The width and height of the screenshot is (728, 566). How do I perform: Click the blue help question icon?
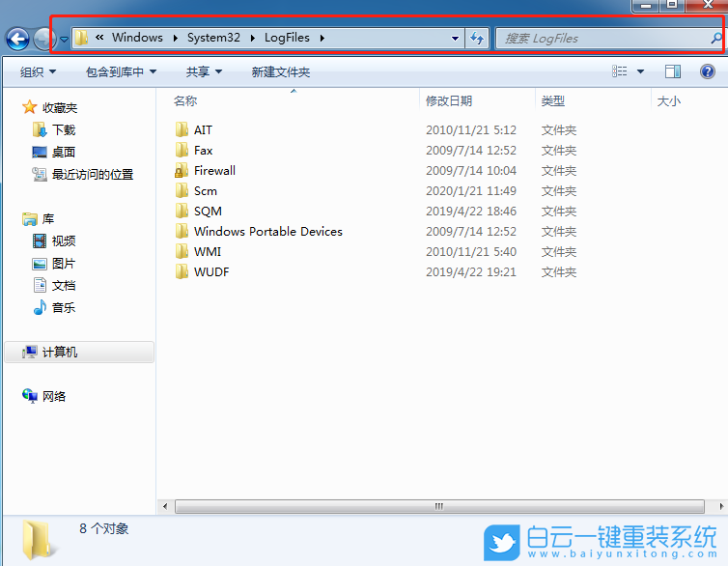coord(707,71)
